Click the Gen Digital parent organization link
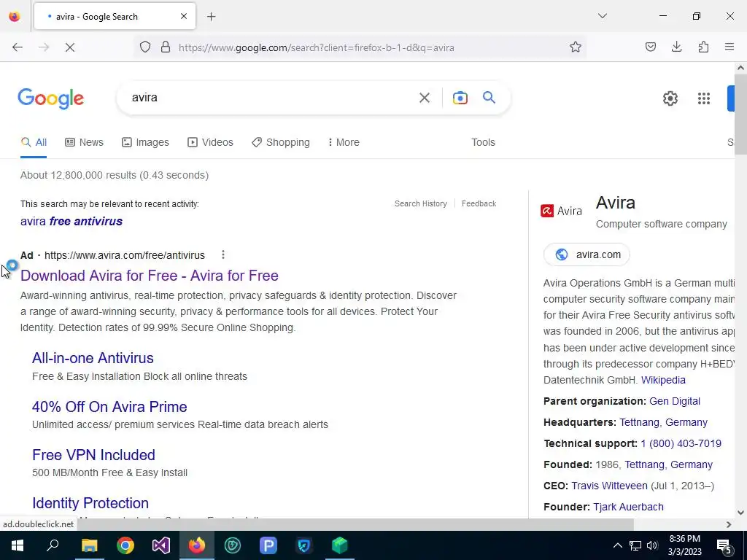 [675, 401]
